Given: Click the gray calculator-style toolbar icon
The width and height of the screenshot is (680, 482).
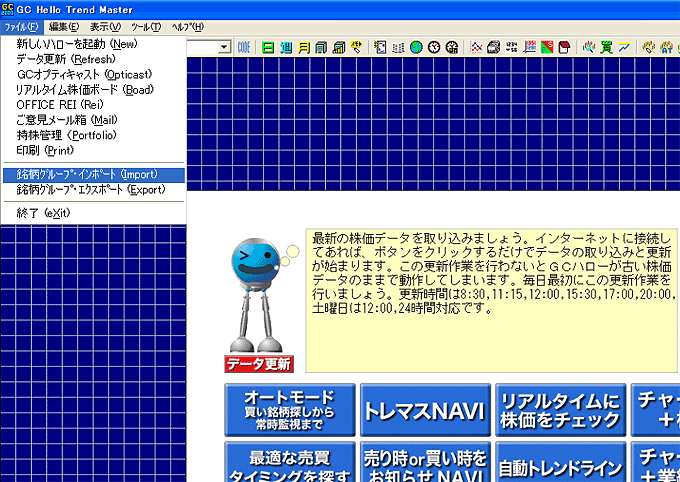Looking at the screenshot, I should click(x=321, y=47).
